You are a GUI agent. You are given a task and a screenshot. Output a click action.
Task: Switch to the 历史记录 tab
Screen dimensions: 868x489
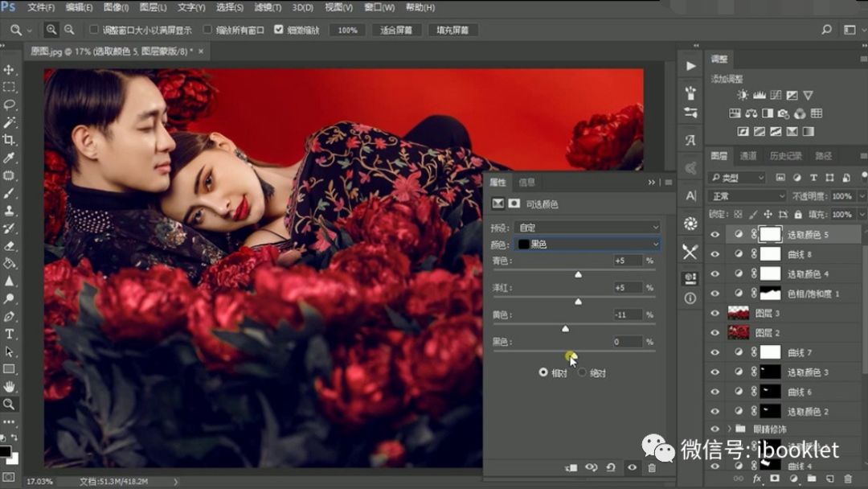784,156
